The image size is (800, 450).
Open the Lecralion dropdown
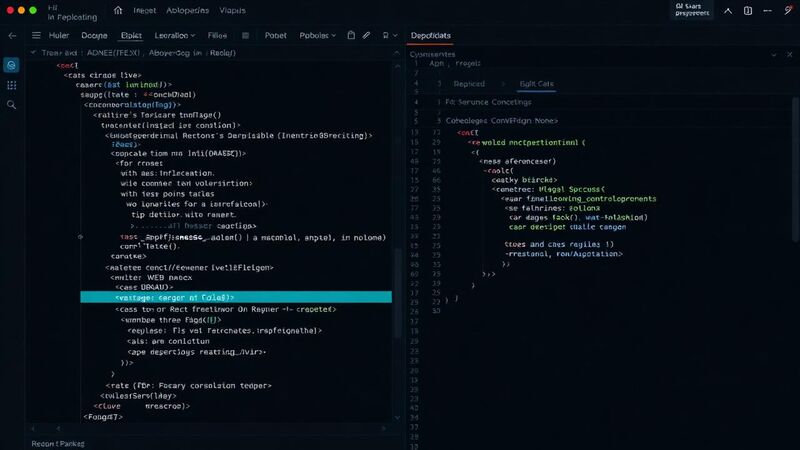[x=174, y=35]
